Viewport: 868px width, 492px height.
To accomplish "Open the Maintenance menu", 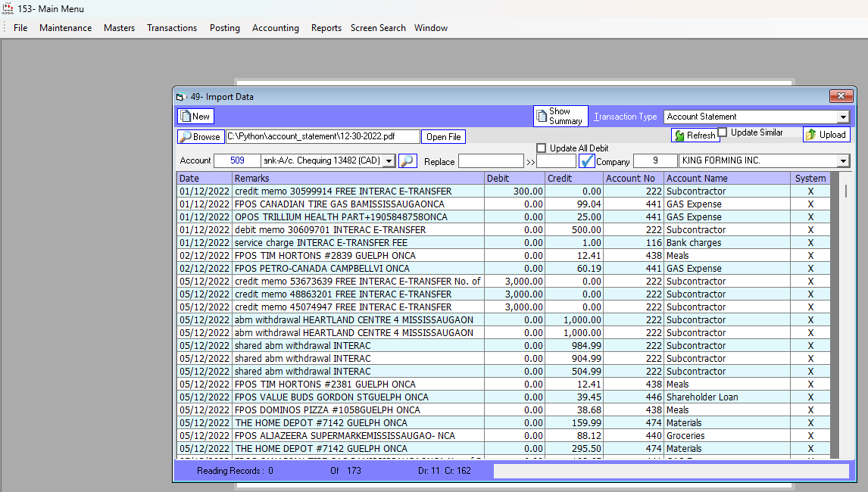I will click(65, 28).
